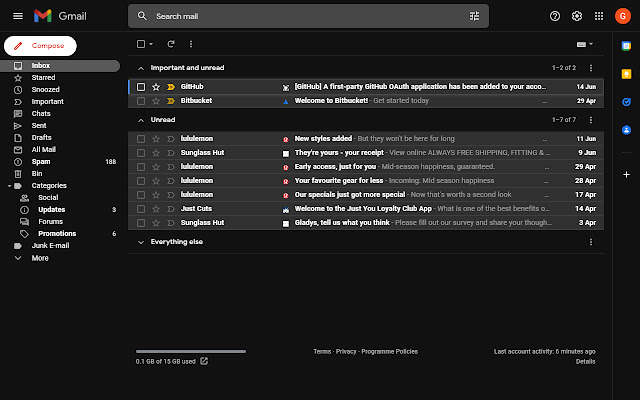Open the Settings gear icon
Image resolution: width=640 pixels, height=400 pixels.
[x=577, y=16]
